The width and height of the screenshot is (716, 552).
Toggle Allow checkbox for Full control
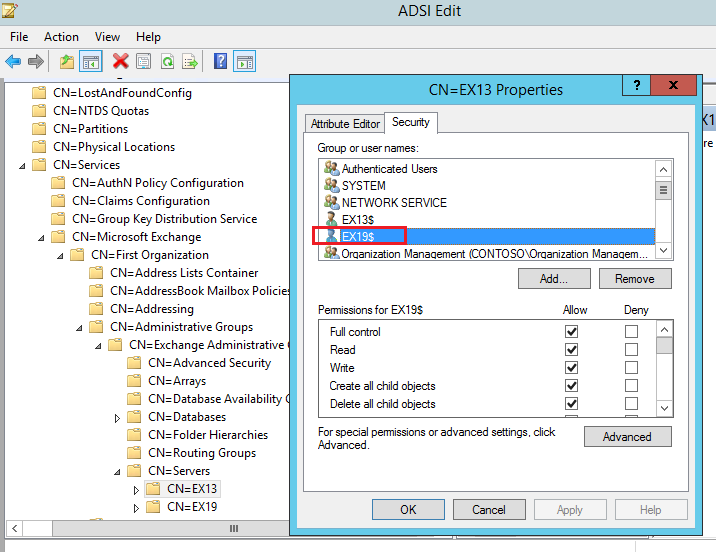(571, 331)
